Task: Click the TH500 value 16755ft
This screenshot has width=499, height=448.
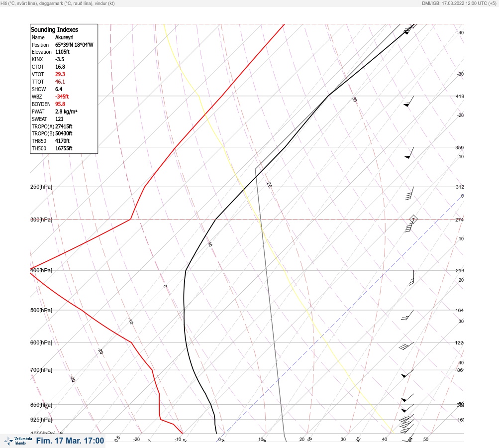Action: tap(64, 148)
